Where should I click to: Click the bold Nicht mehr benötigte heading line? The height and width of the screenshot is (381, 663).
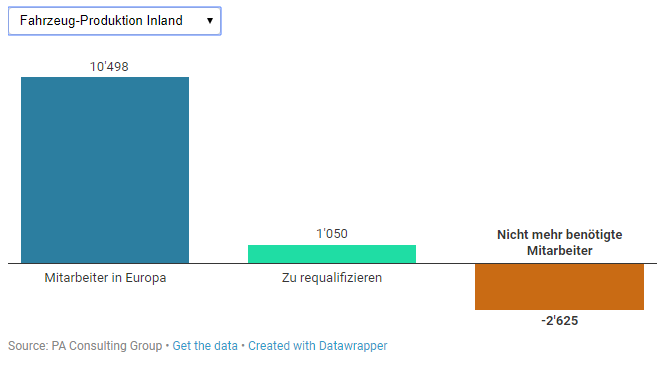559,235
